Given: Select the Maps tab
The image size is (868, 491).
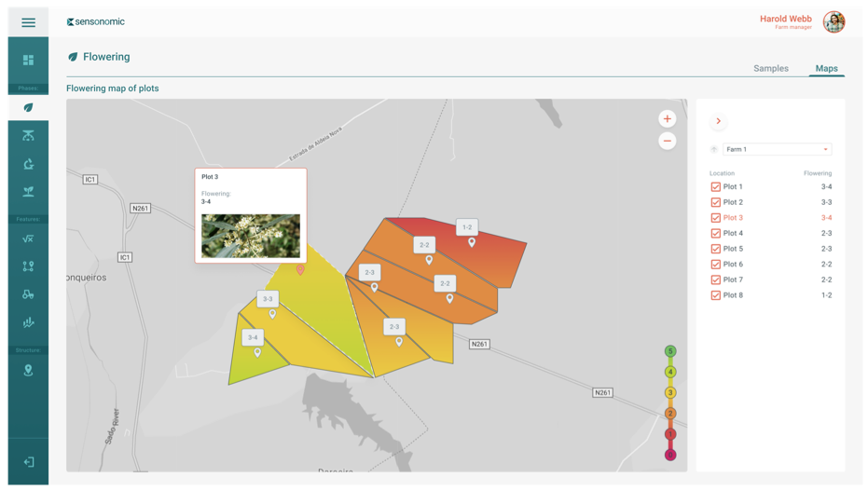Looking at the screenshot, I should point(826,69).
